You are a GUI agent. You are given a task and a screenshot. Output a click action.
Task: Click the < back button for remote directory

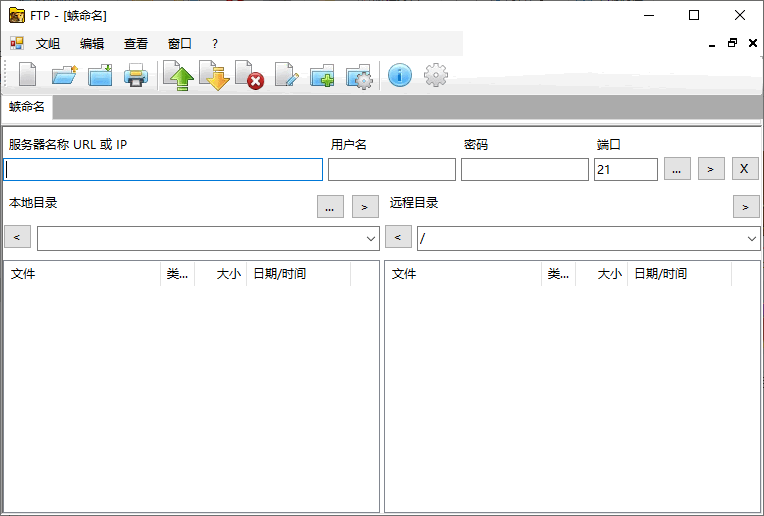pyautogui.click(x=398, y=237)
